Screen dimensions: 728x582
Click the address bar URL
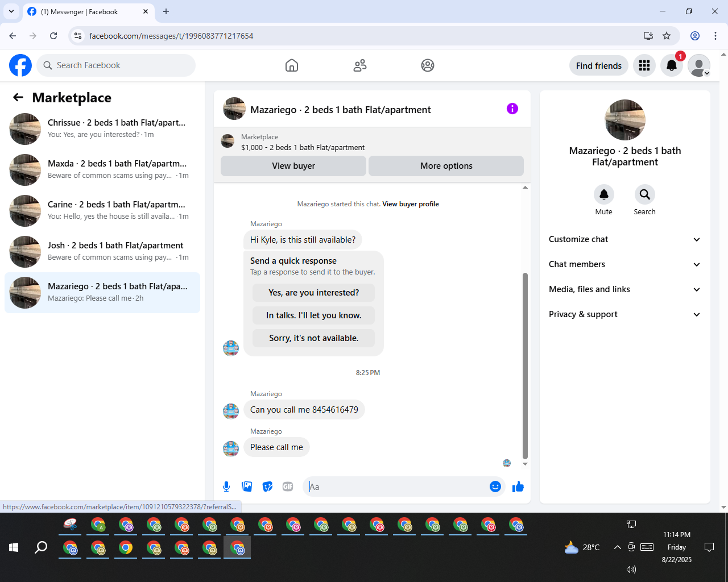pos(171,36)
